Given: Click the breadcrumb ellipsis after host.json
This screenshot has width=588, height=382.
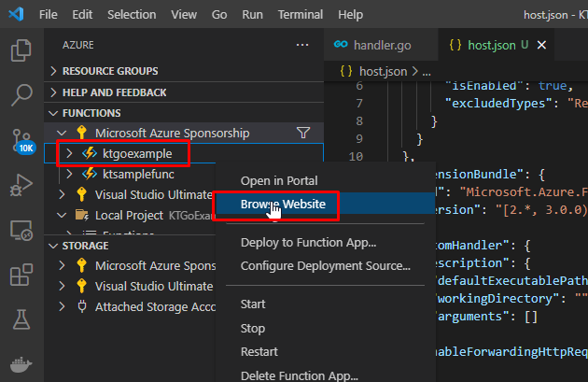Looking at the screenshot, I should [x=427, y=72].
